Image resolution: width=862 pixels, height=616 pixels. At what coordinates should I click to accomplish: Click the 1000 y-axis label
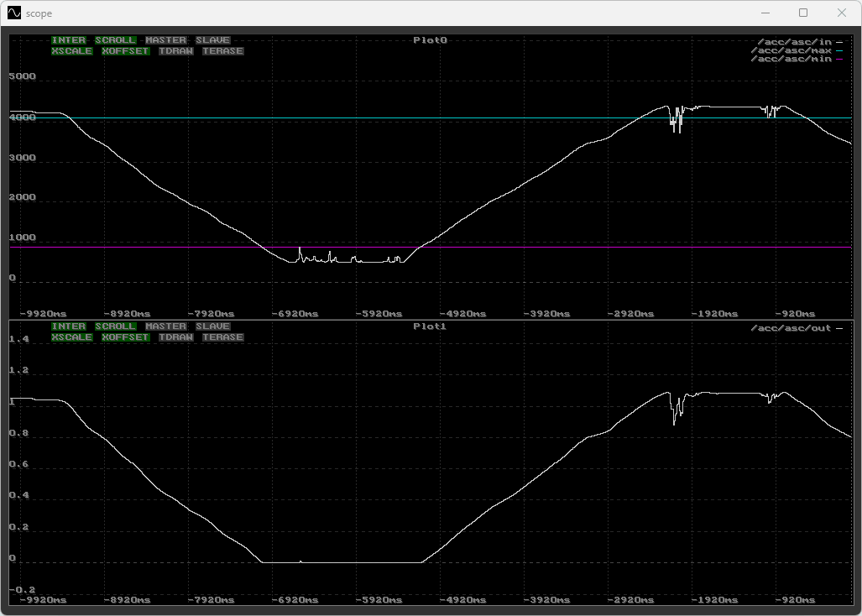[23, 238]
